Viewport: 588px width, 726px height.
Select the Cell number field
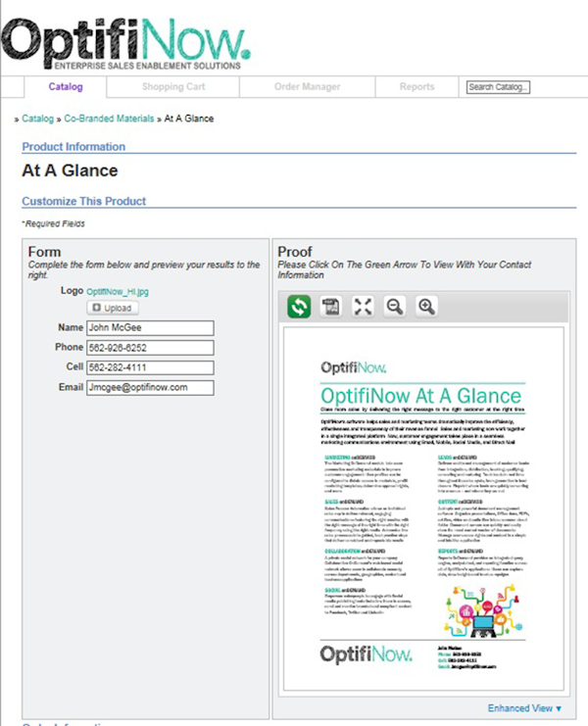pos(150,367)
